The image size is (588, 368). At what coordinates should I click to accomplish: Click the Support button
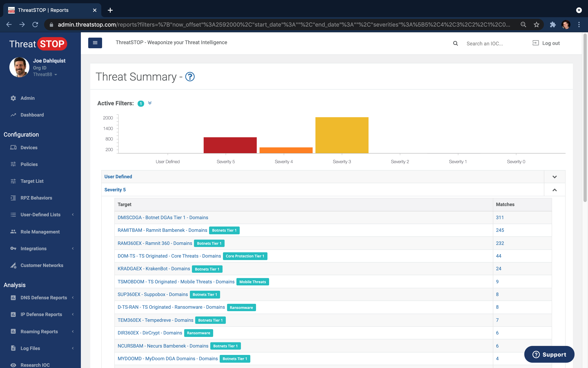pos(549,354)
